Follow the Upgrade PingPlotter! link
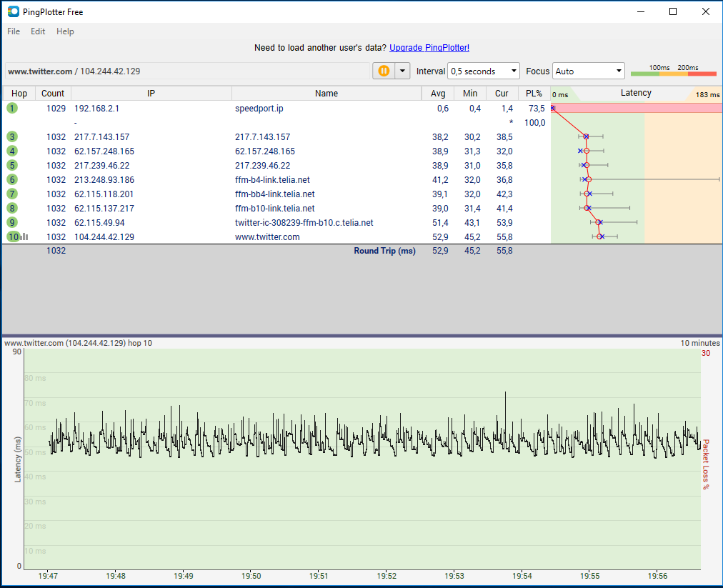Viewport: 723px width, 588px height. (429, 47)
